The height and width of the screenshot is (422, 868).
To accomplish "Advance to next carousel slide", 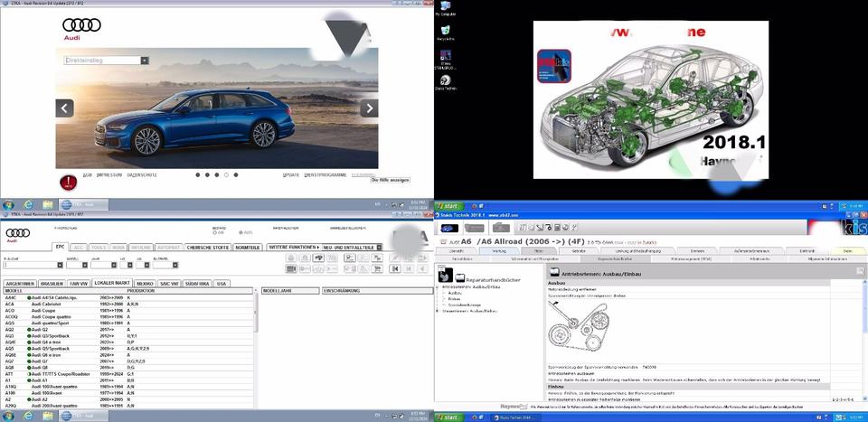I will pyautogui.click(x=369, y=108).
